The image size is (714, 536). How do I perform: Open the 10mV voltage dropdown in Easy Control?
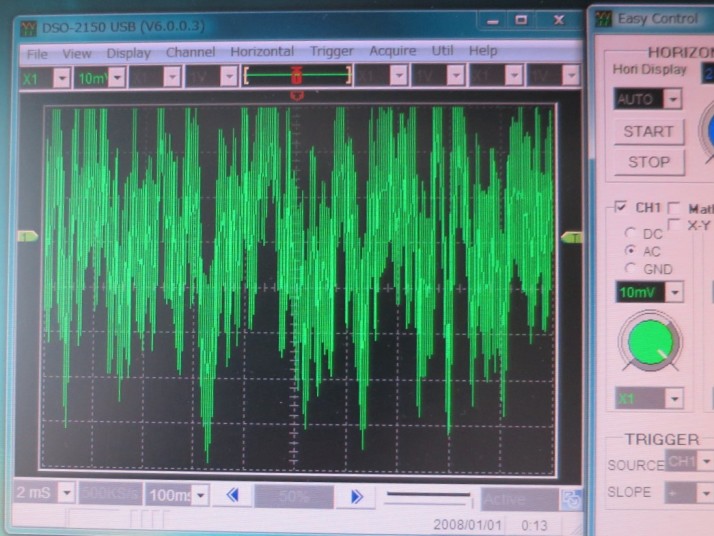pos(674,292)
